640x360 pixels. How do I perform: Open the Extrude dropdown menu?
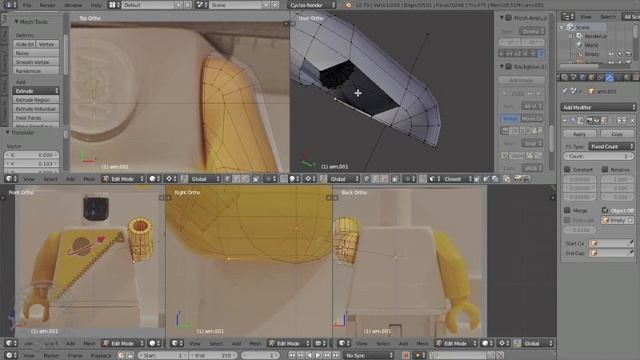click(x=36, y=91)
